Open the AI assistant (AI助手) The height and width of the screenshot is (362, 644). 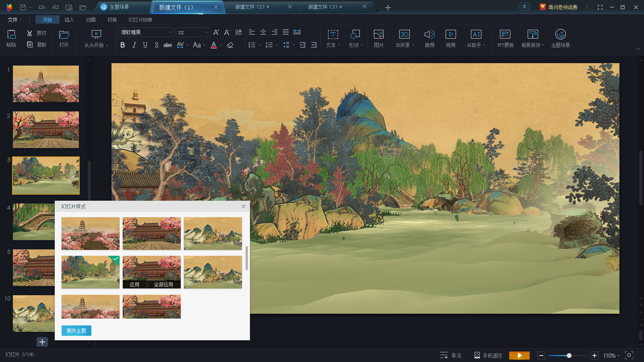point(476,39)
